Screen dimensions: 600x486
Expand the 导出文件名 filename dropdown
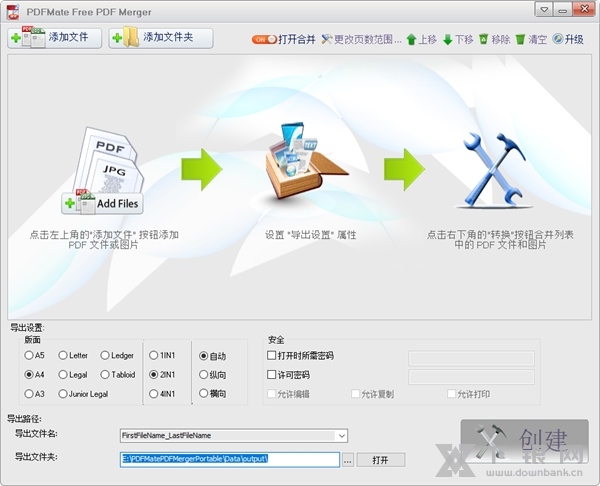pyautogui.click(x=341, y=435)
